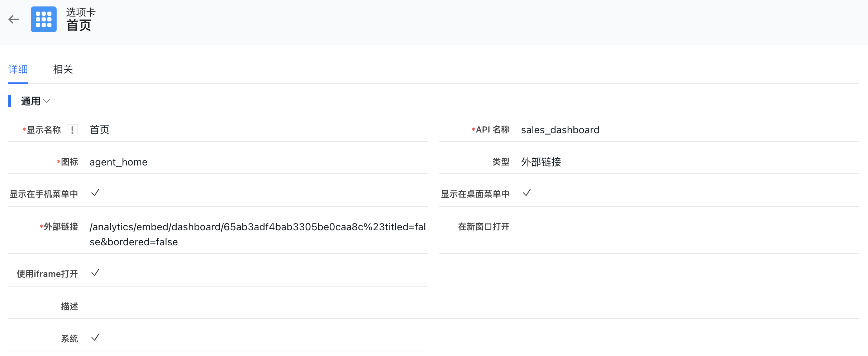Image resolution: width=868 pixels, height=356 pixels.
Task: Click the back arrow icon
Action: [14, 19]
